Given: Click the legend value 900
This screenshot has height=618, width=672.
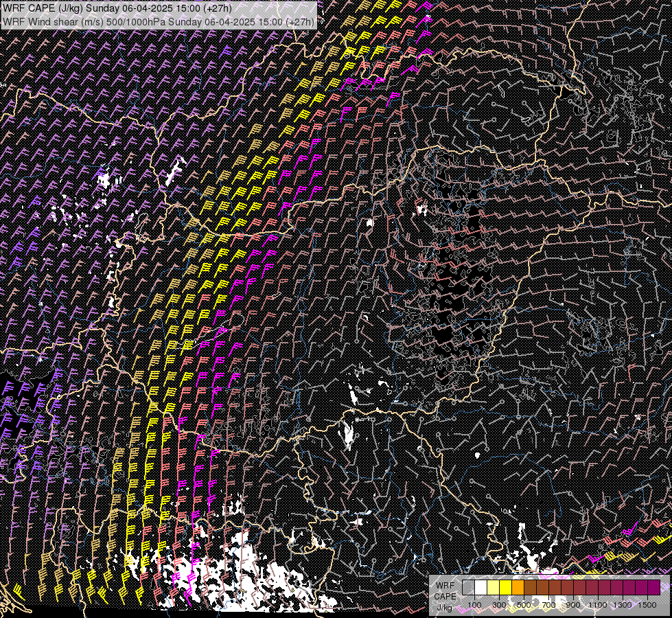Looking at the screenshot, I should pos(573,605).
